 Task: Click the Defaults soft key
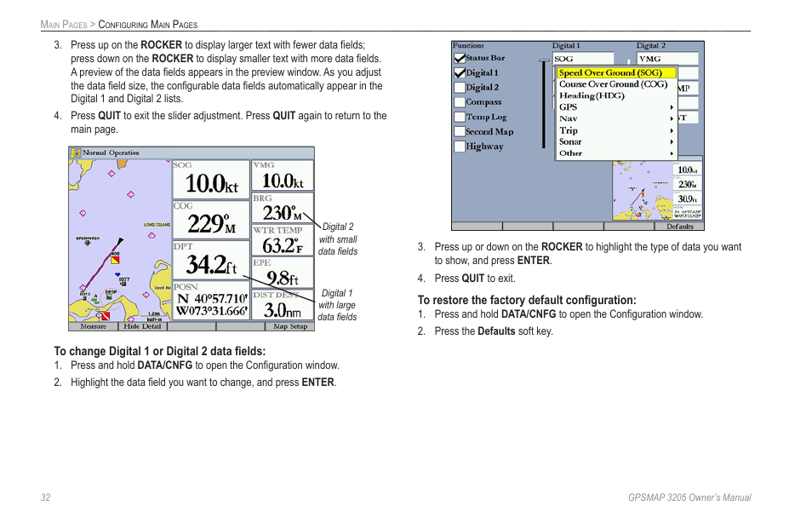tap(680, 227)
